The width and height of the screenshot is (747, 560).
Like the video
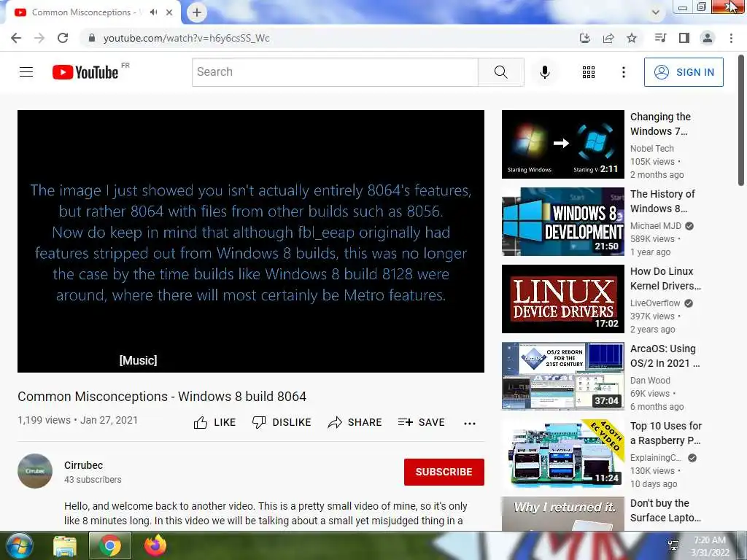214,422
